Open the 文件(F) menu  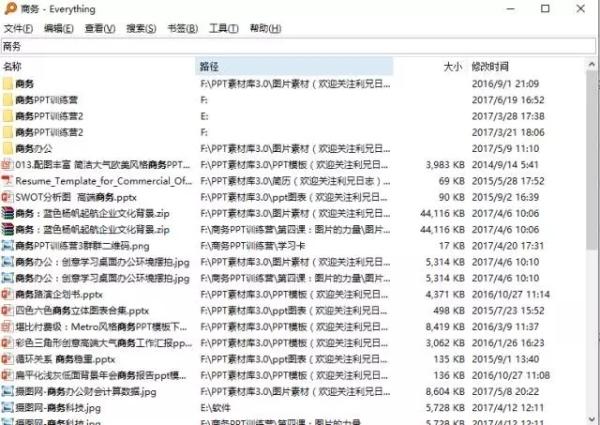(19, 28)
